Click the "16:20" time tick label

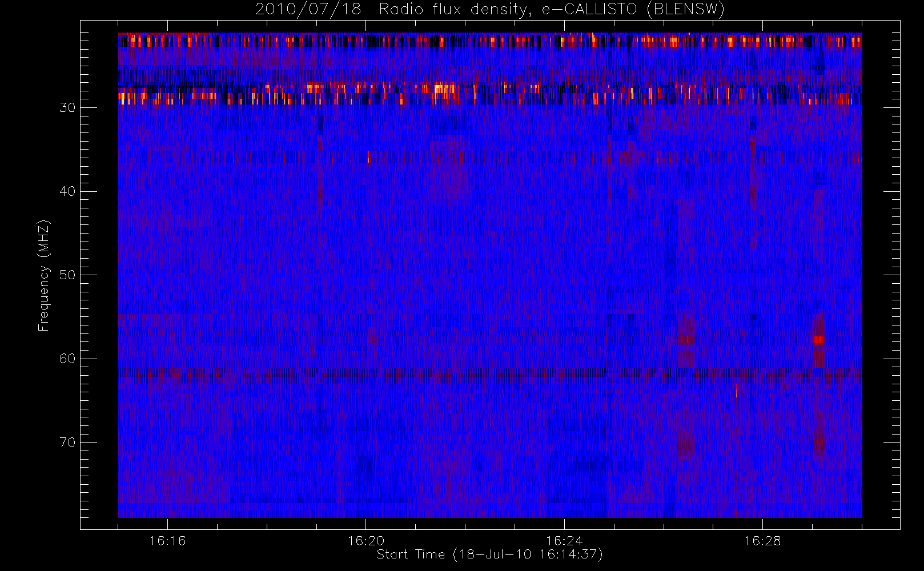click(366, 541)
